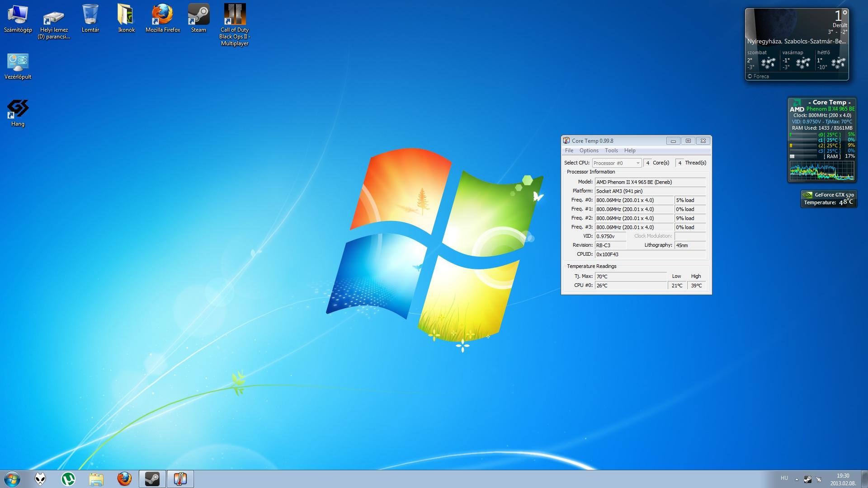Click the Freq. #3 frequency value
Screen dimensions: 868x488
[x=634, y=227]
